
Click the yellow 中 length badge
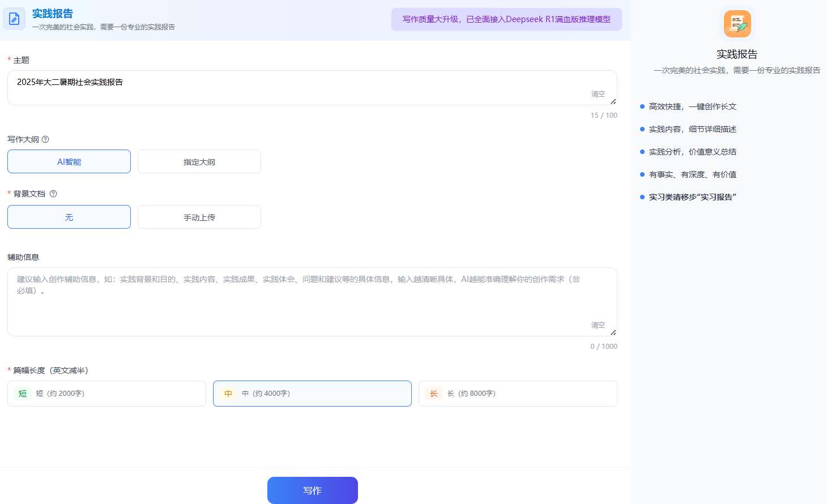[x=228, y=394]
